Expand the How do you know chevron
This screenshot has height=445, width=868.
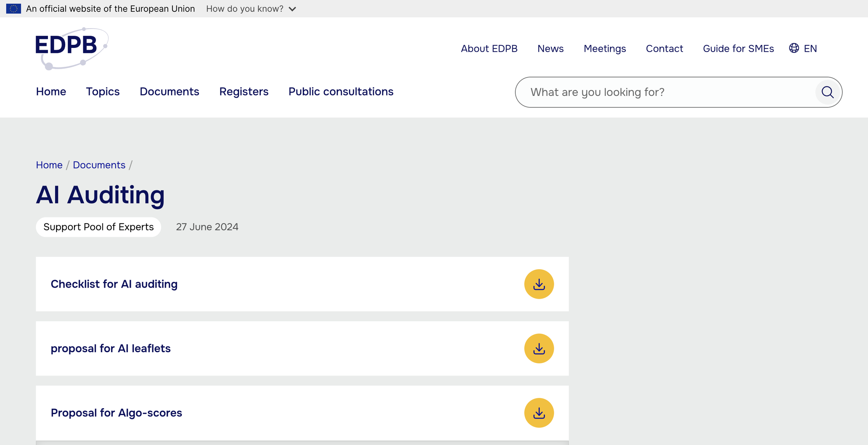coord(292,9)
